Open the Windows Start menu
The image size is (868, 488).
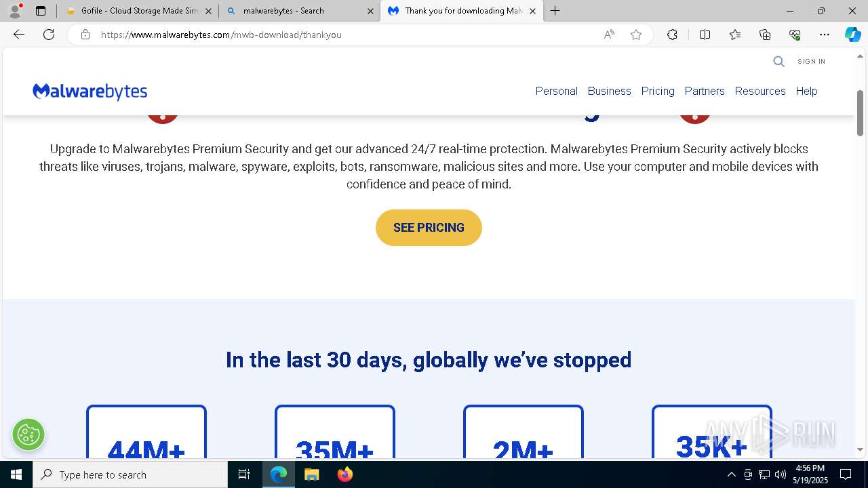(x=16, y=474)
